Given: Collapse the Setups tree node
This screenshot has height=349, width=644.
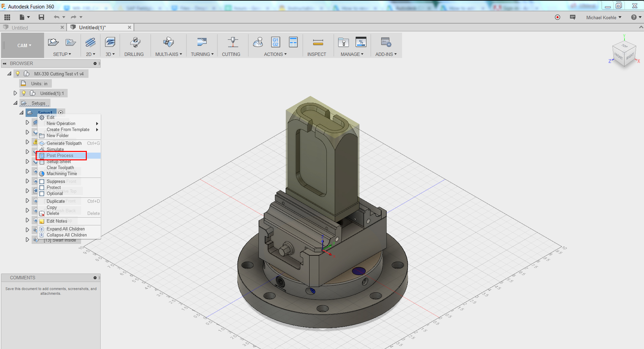Looking at the screenshot, I should click(15, 103).
